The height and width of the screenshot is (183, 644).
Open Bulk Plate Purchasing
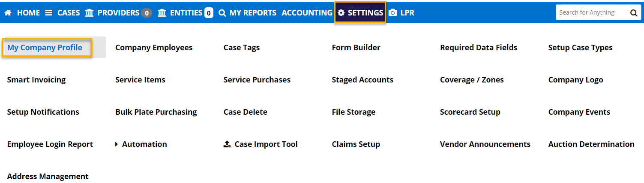point(156,112)
